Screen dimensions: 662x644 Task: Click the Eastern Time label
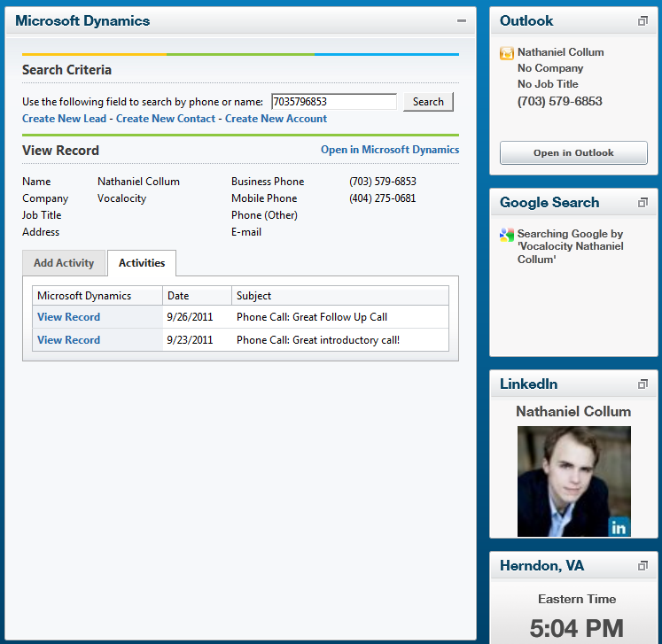(x=577, y=599)
